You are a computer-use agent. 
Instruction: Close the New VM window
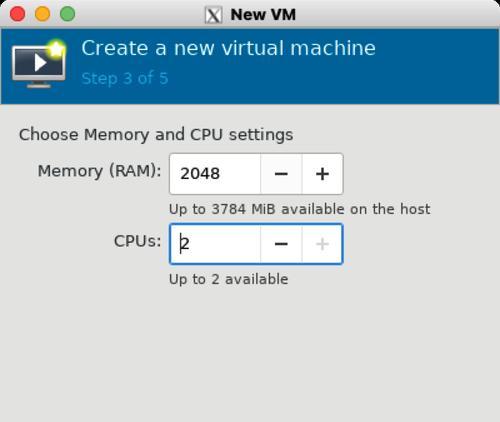(x=17, y=14)
